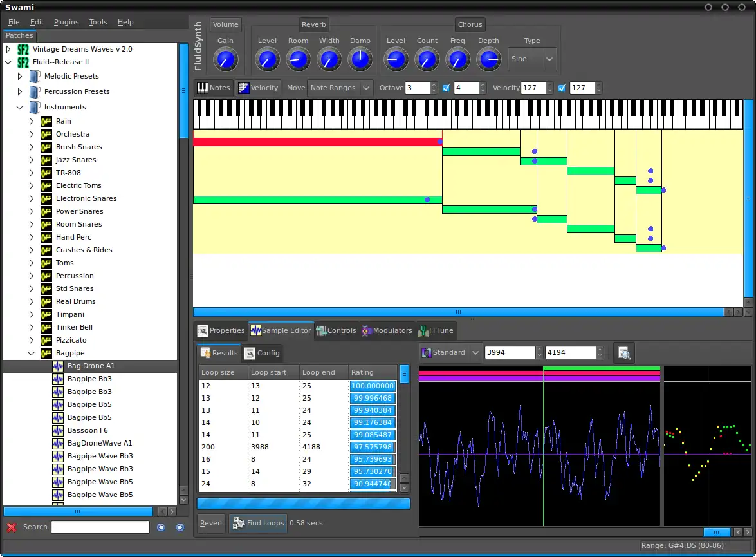Click the Search text input field
Image resolution: width=756 pixels, height=557 pixels.
click(100, 527)
